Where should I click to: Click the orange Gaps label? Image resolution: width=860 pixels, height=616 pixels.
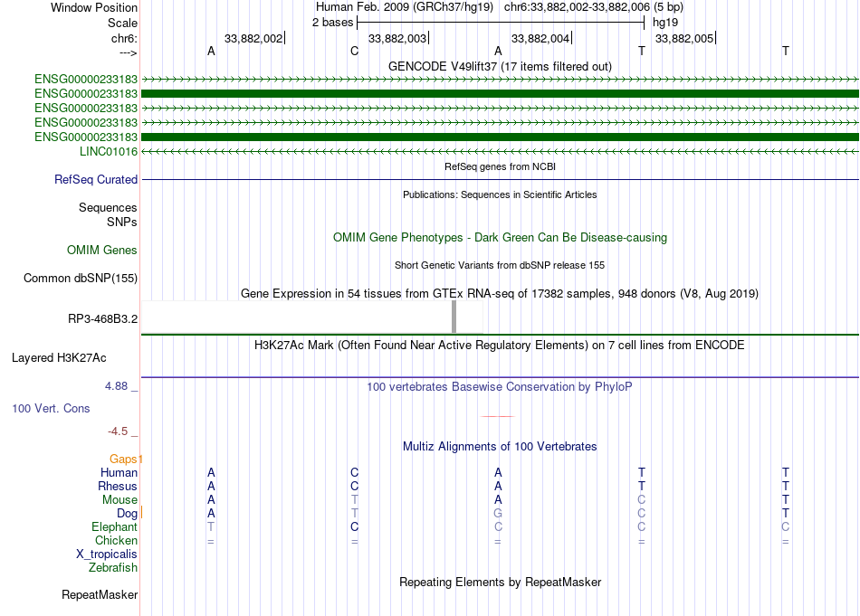[x=123, y=459]
